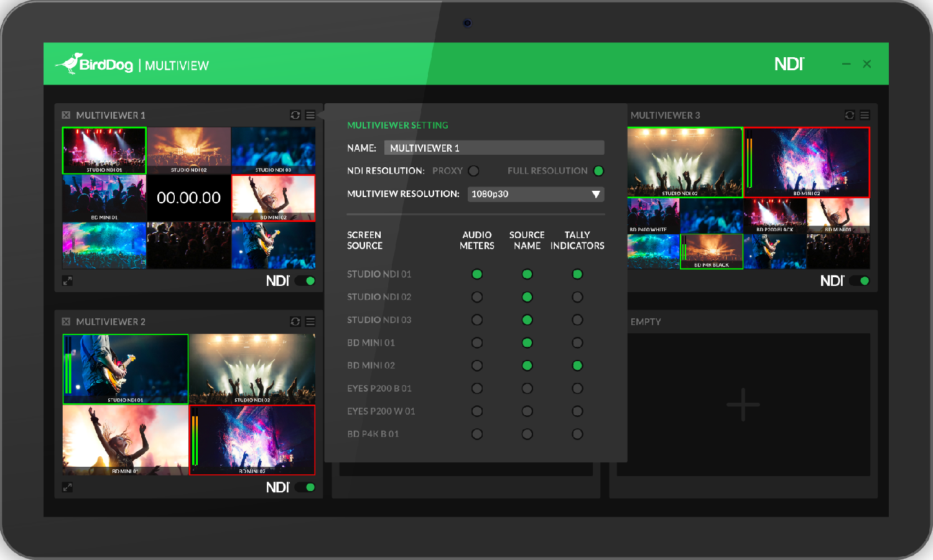Enable audio meters for BD MINI 01
The image size is (933, 560).
click(477, 342)
